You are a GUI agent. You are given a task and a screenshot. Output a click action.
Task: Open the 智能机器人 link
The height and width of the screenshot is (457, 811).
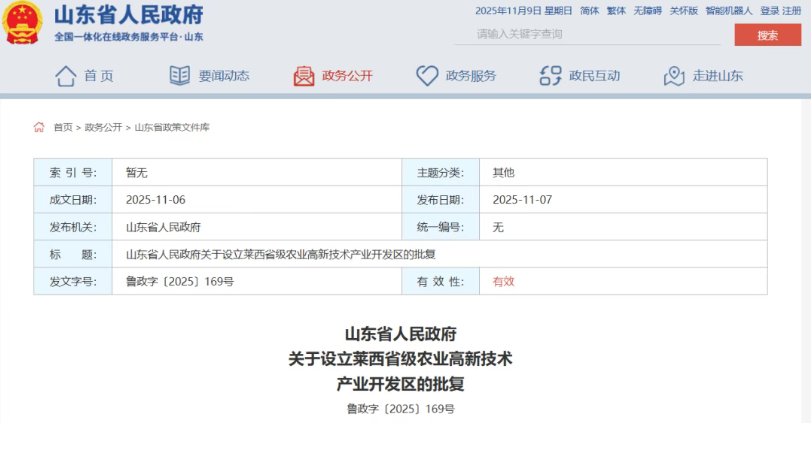(728, 11)
